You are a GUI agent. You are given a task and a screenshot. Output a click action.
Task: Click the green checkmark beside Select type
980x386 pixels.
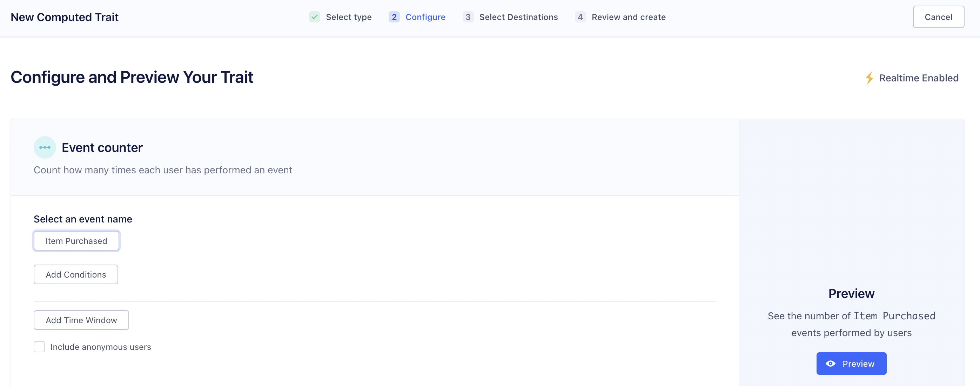click(315, 17)
